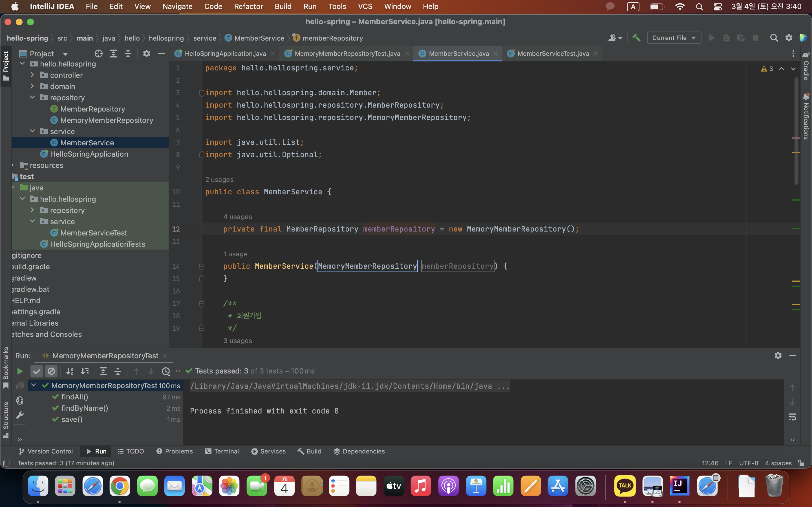Click Expand All in Project panel

click(x=113, y=54)
